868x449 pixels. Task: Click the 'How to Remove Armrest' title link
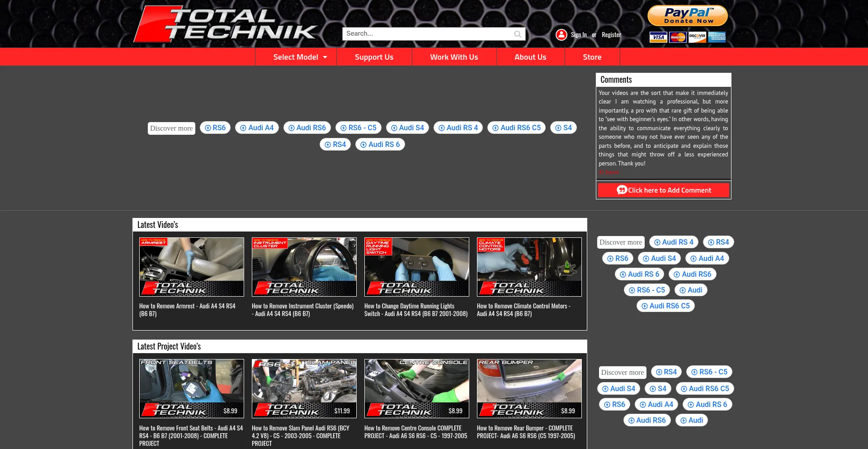coord(188,310)
